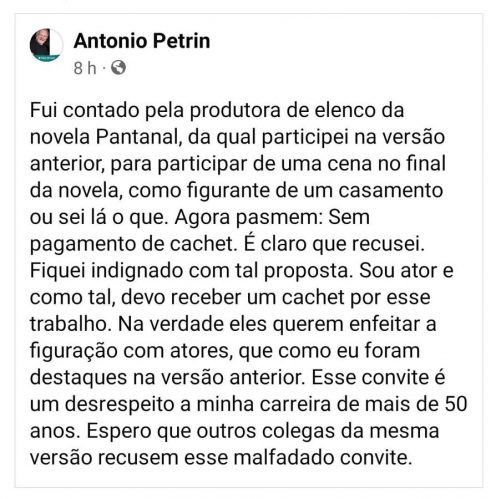Click the line starting figuração com atores

coord(225,351)
